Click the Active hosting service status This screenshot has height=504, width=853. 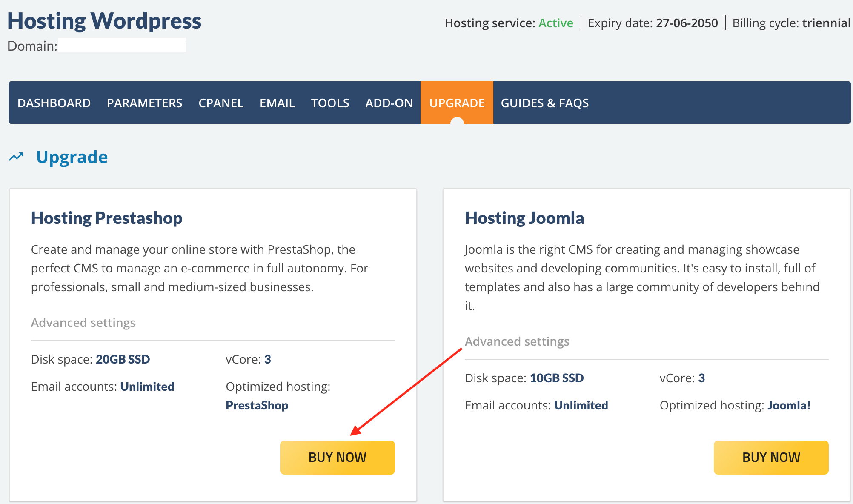[556, 23]
